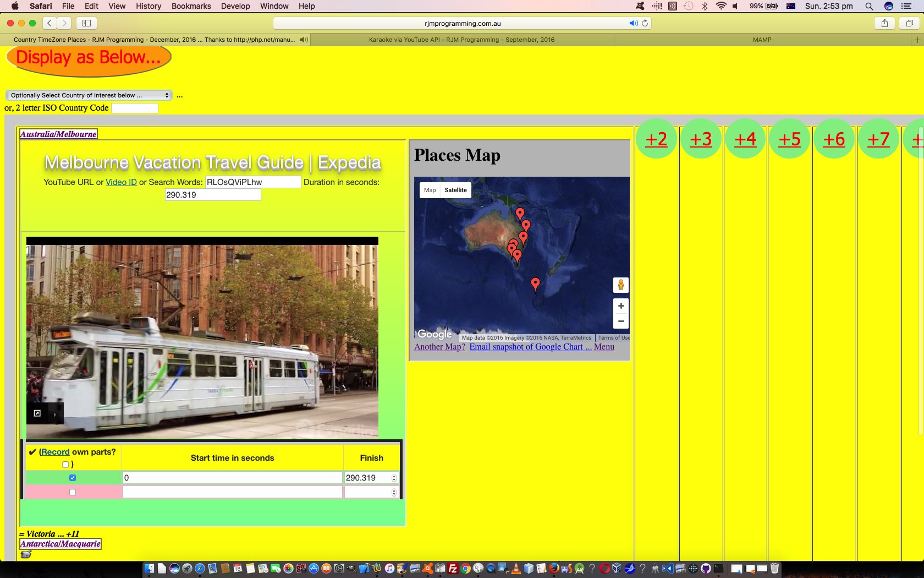Image resolution: width=924 pixels, height=578 pixels.
Task: Open Trash in the Dock
Action: pyautogui.click(x=774, y=569)
